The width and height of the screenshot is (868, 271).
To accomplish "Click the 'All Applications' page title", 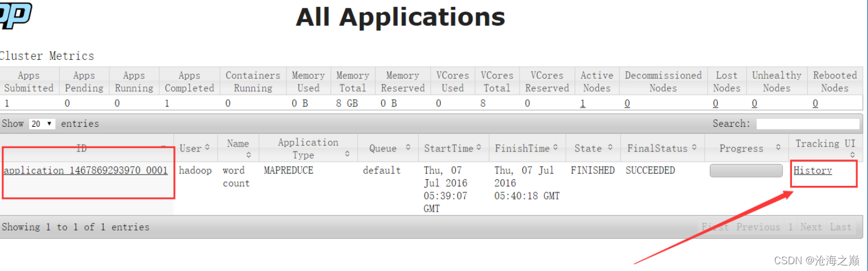I will (400, 17).
